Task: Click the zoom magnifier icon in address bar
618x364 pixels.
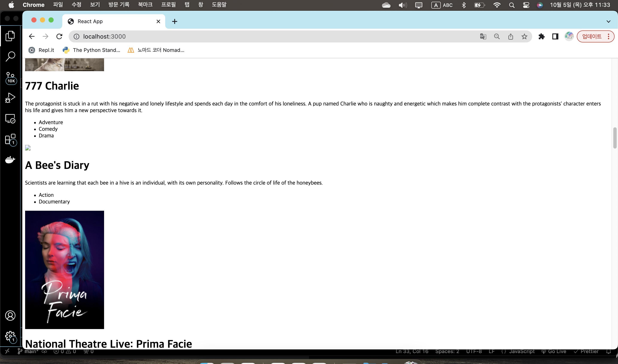Action: coord(497,36)
